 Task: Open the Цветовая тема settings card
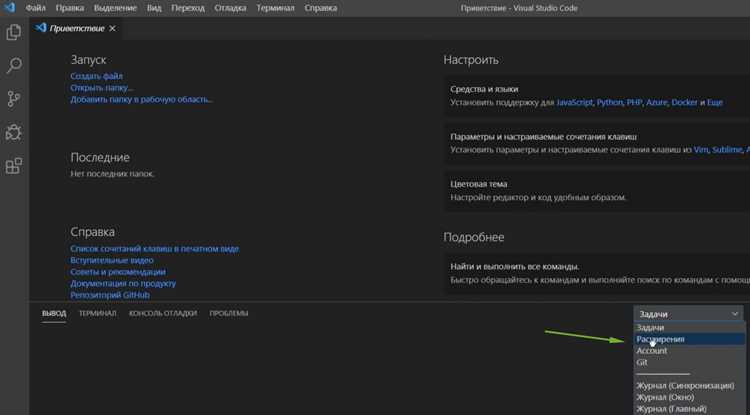click(598, 190)
